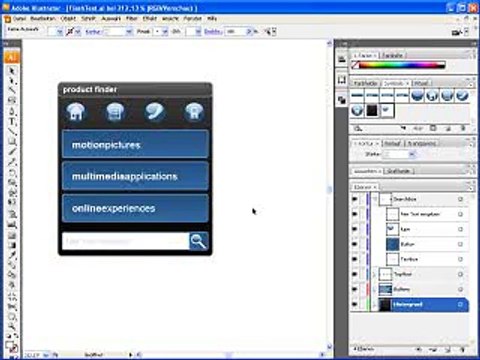Open the Stil graphic style dropdown

[x=198, y=32]
